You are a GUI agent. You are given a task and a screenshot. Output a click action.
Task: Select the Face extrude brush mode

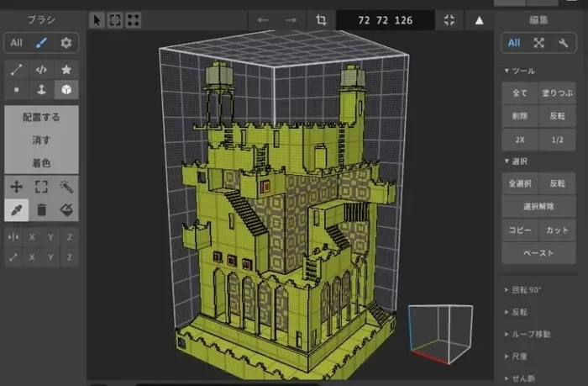click(41, 90)
